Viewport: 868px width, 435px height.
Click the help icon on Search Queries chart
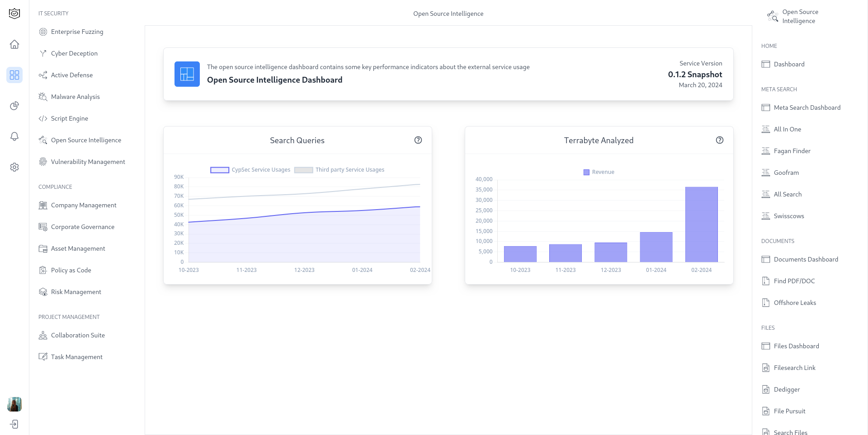418,140
